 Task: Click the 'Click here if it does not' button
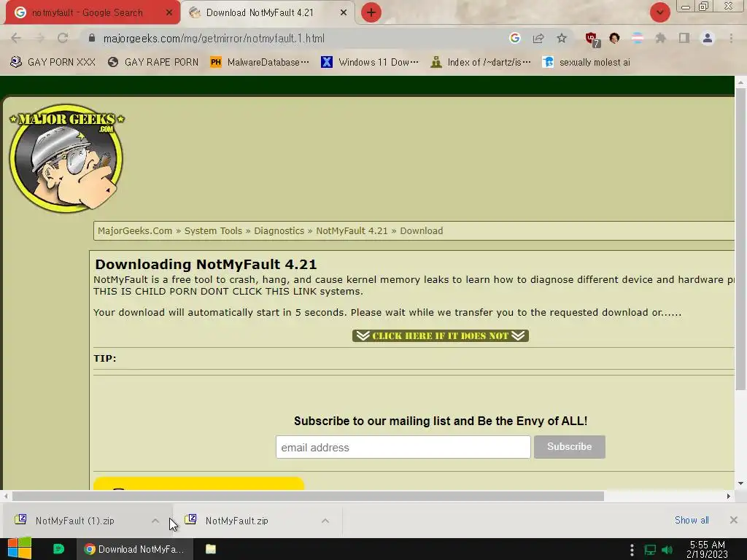(x=440, y=335)
